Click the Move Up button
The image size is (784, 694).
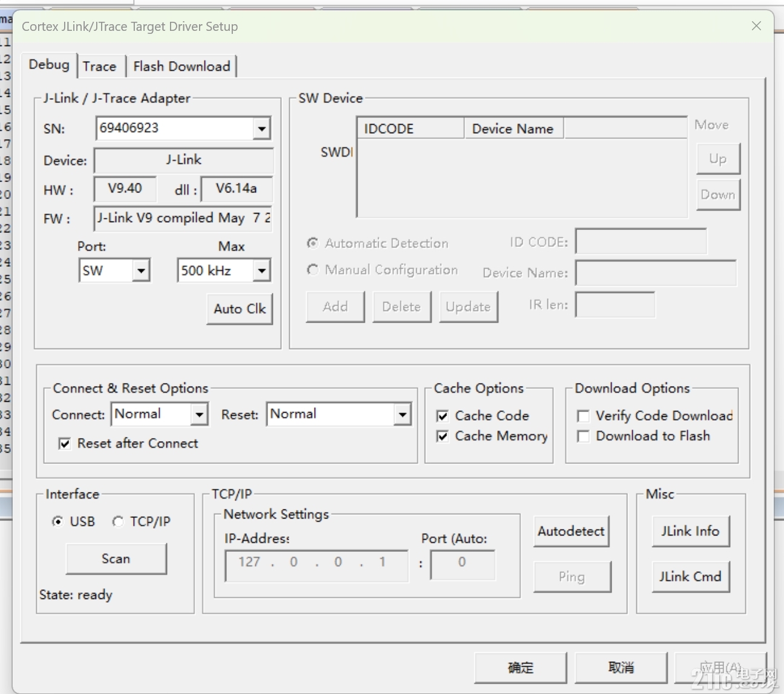[718, 159]
